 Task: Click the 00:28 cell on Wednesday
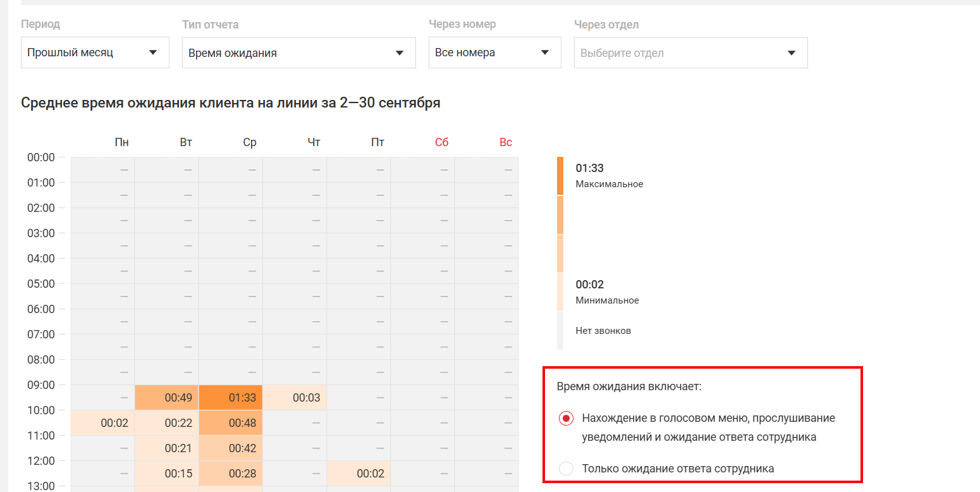[x=231, y=474]
